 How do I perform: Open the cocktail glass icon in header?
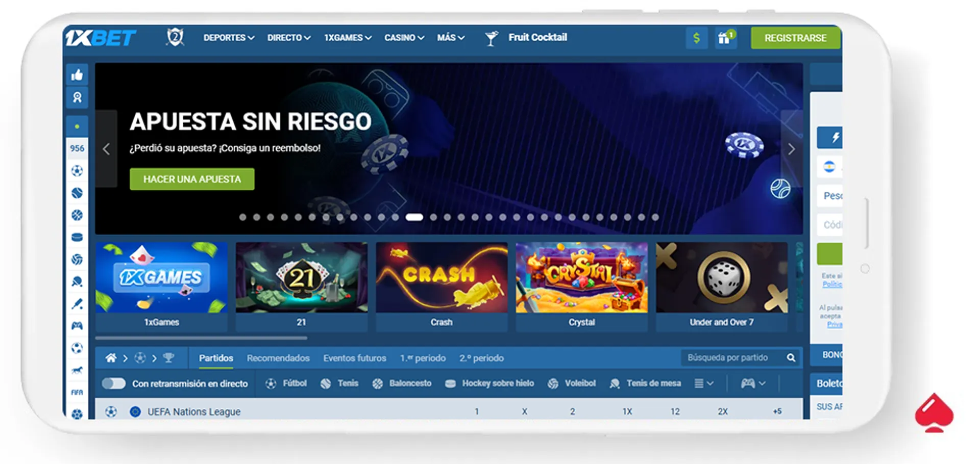tap(491, 38)
